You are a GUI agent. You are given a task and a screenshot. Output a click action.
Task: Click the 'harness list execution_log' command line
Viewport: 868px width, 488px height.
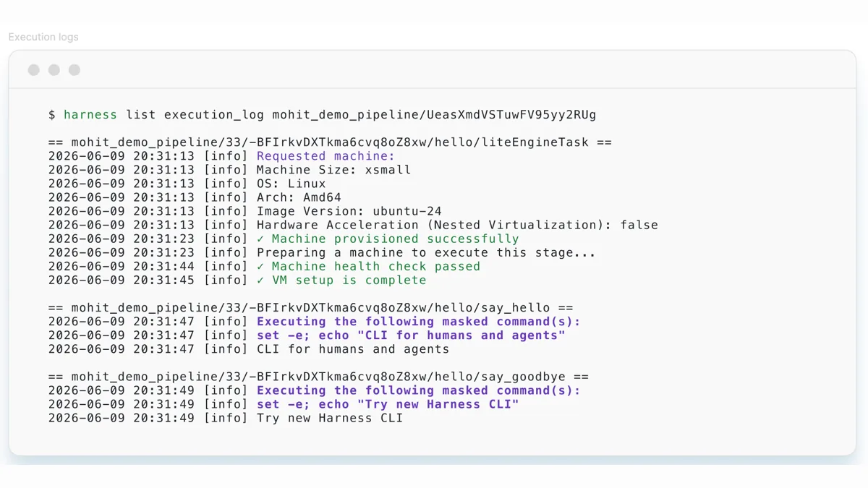pos(323,115)
